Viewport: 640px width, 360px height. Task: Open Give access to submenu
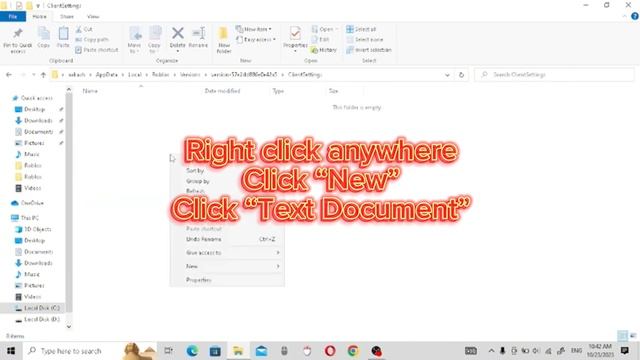pyautogui.click(x=227, y=253)
